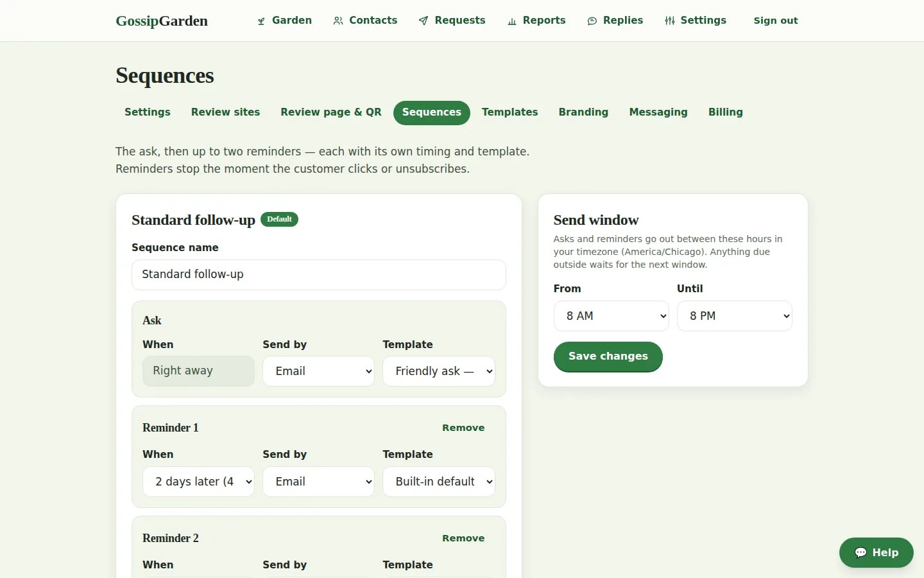
Task: Open Replies from top navigation
Action: (615, 21)
